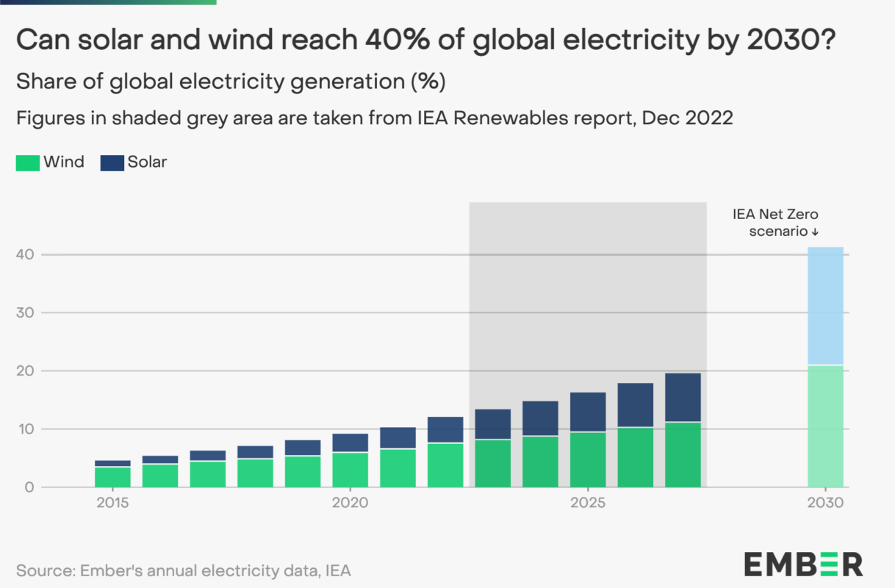Click the light blue Solar segment of 2030 bar

click(826, 305)
